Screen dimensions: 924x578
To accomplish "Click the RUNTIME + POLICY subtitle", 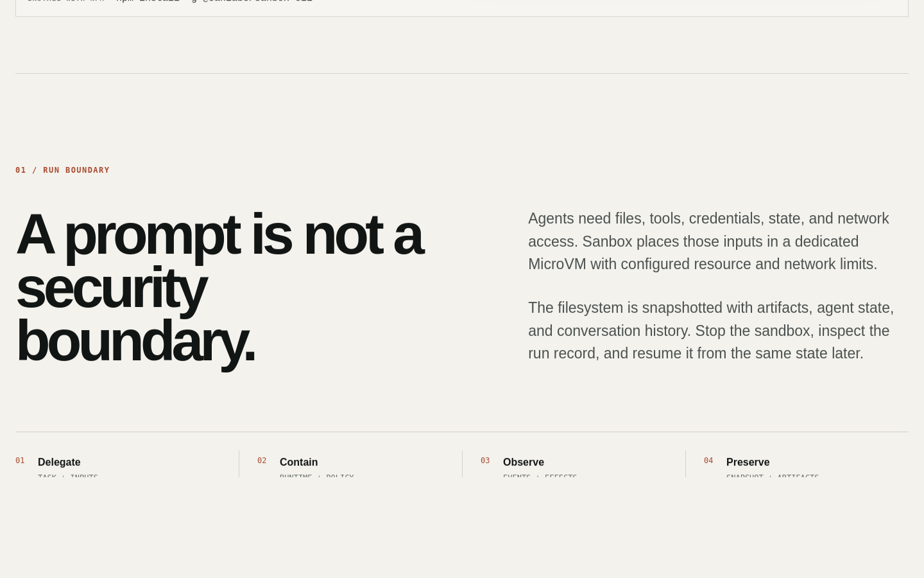I will (317, 476).
